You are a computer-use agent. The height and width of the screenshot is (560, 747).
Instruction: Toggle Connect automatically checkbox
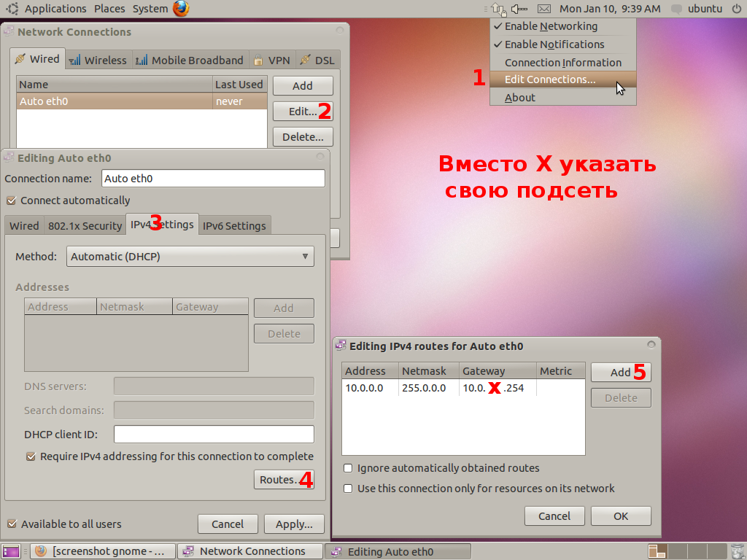11,201
